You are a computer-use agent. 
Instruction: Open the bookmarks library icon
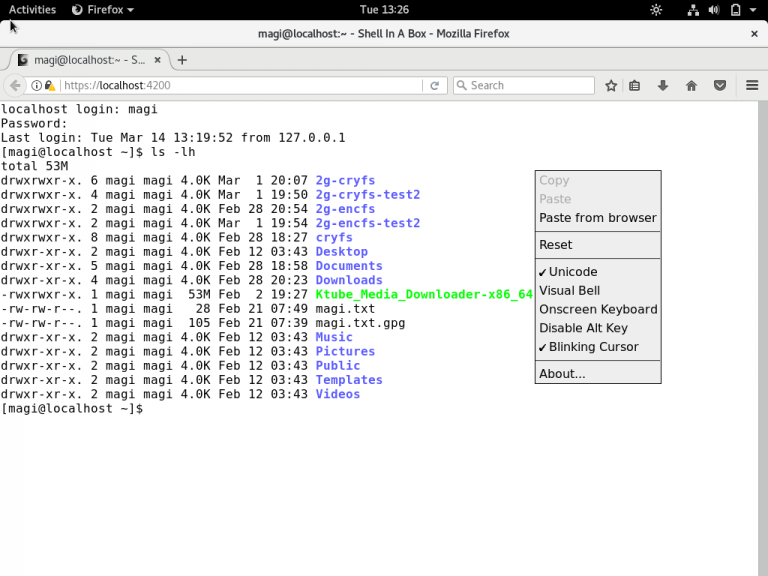tap(635, 86)
